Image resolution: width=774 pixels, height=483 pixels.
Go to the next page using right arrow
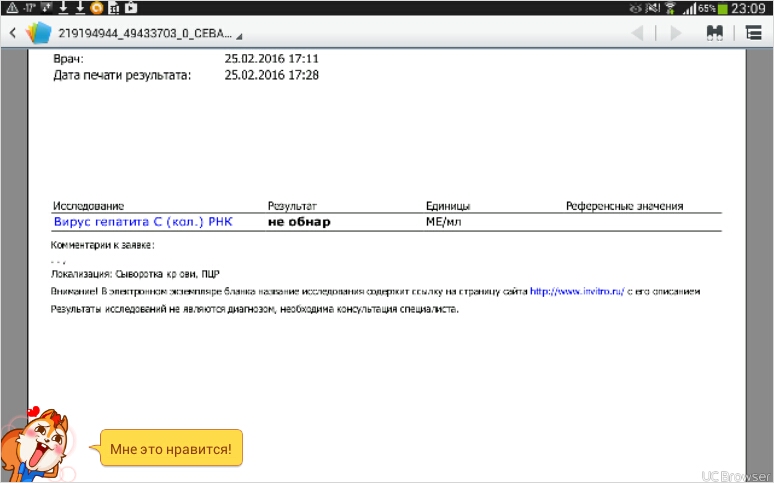point(676,33)
